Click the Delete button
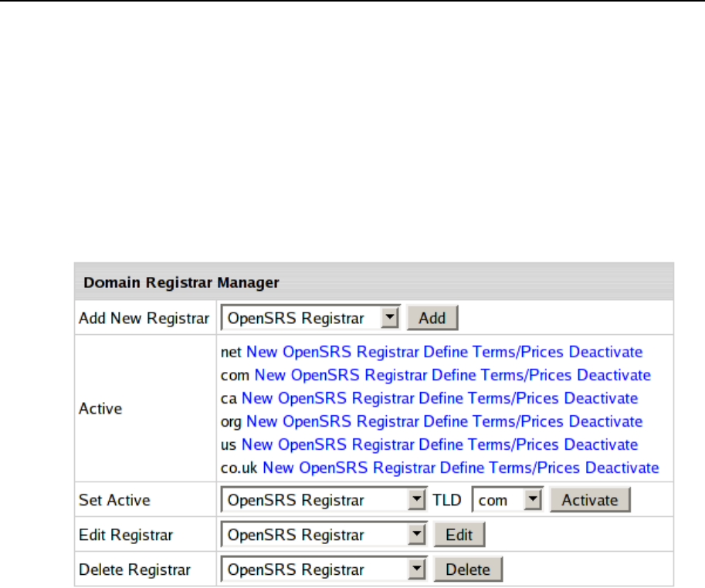This screenshot has width=705, height=588. [x=468, y=569]
